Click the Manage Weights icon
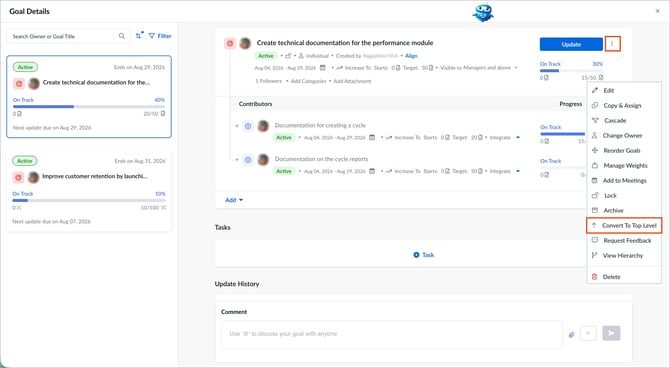Image resolution: width=670 pixels, height=368 pixels. [595, 165]
